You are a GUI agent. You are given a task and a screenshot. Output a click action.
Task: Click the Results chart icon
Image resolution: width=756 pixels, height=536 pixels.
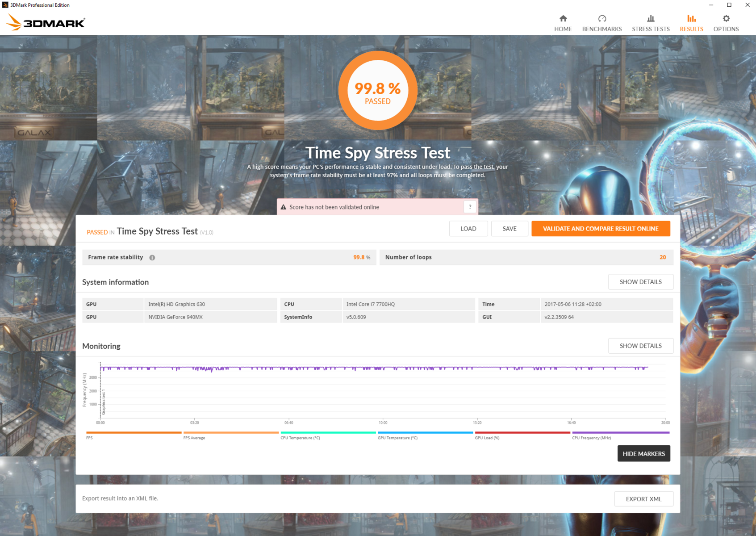click(691, 18)
